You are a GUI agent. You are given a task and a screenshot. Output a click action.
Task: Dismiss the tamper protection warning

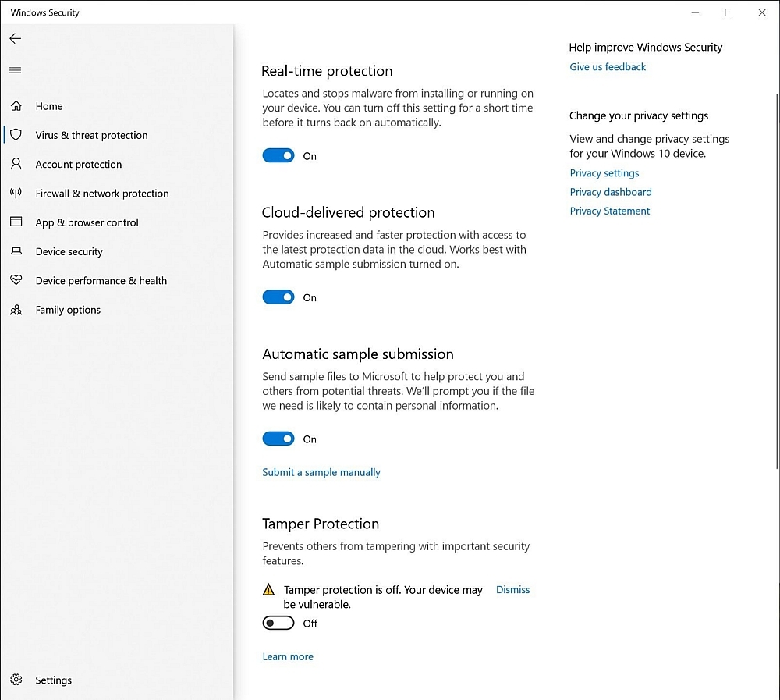[512, 590]
